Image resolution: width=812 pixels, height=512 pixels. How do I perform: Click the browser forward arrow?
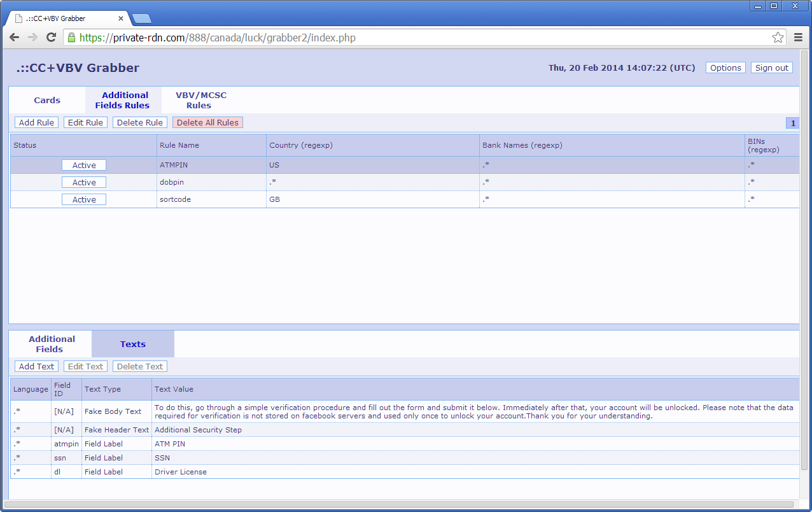point(32,38)
